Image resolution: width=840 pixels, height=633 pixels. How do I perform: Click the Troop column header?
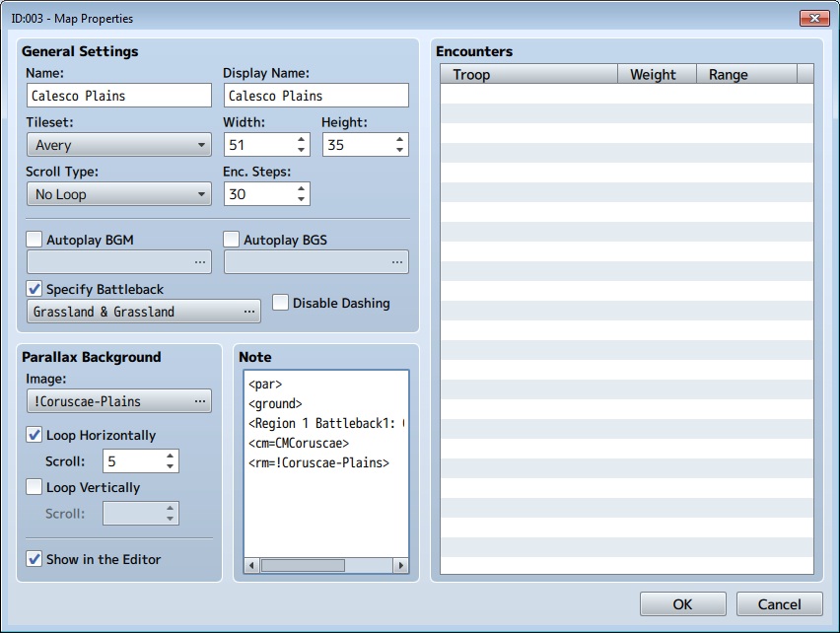pos(528,74)
